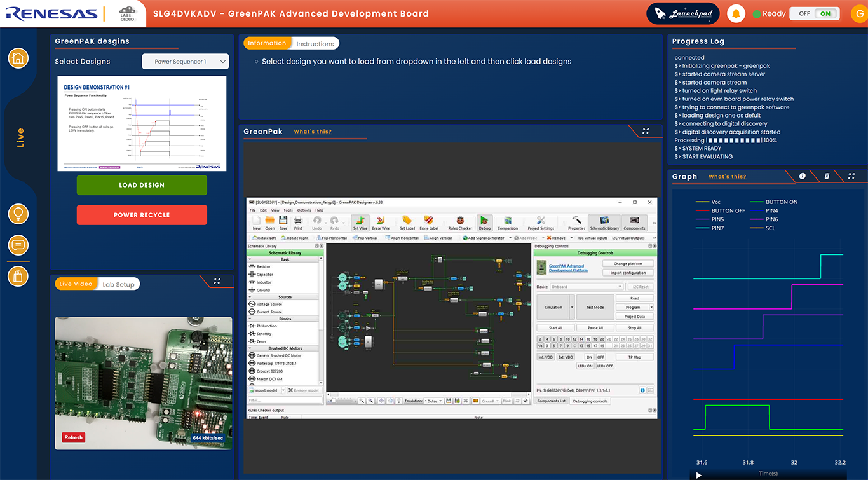The height and width of the screenshot is (480, 868).
Task: Switch to the Instructions tab
Action: (x=315, y=44)
